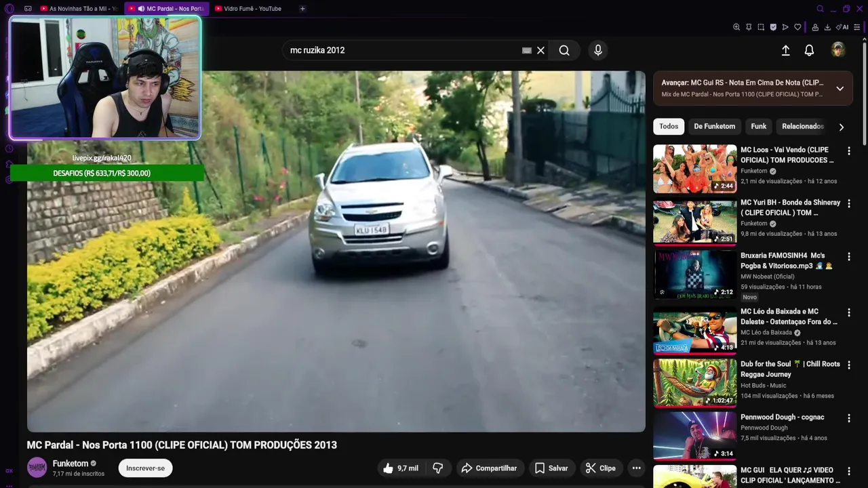Take a snapshot with the capture icon
Viewport: 868px width, 488px height.
click(761, 27)
